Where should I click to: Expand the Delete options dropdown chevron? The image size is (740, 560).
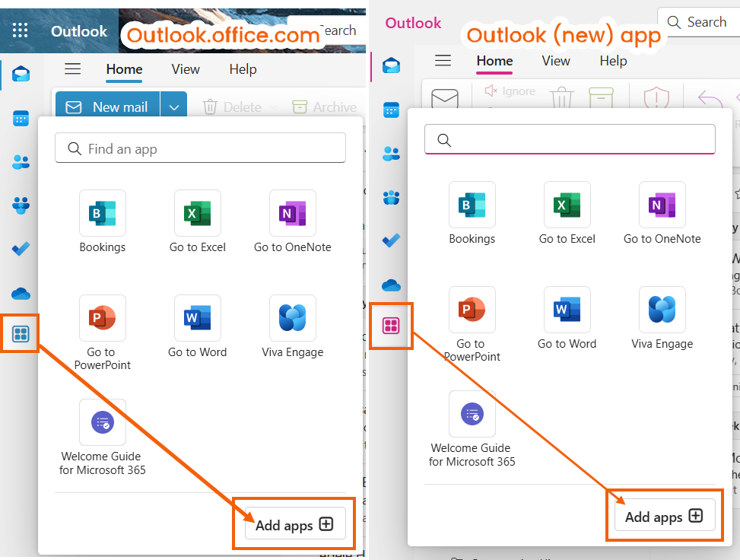pyautogui.click(x=275, y=107)
